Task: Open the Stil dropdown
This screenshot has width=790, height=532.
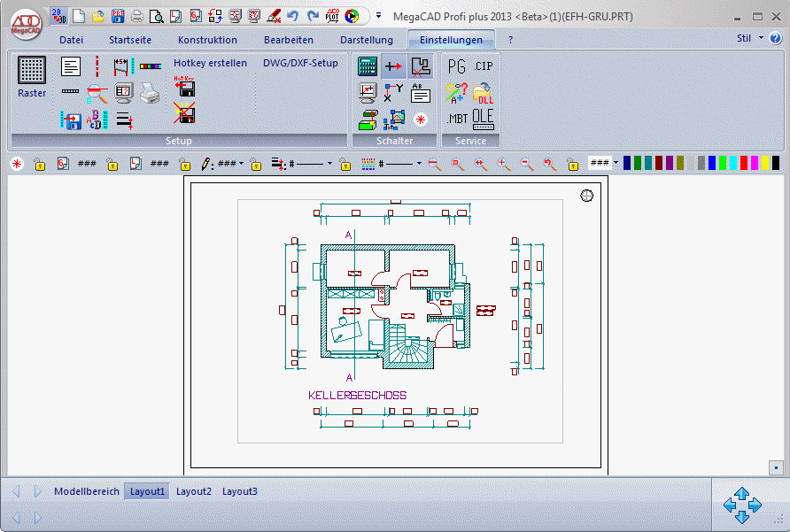Action: (x=749, y=38)
